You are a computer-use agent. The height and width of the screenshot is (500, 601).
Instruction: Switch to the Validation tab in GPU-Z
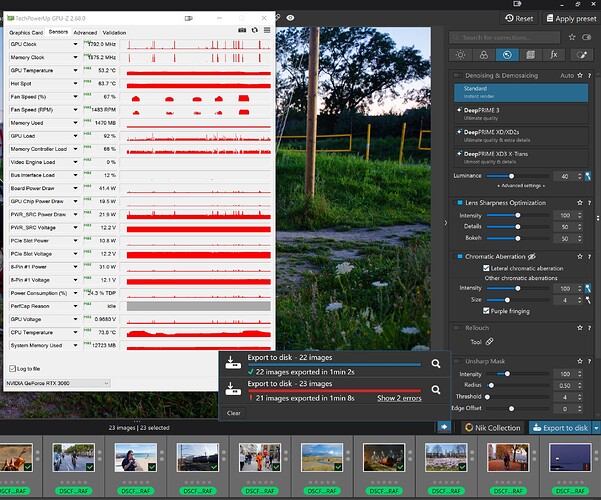[x=114, y=32]
